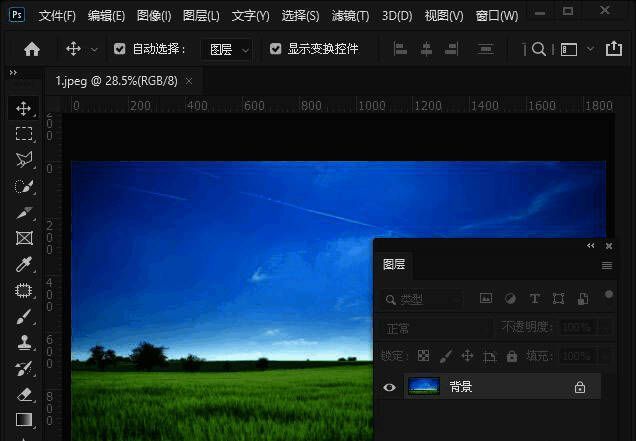Toggle lock position icon
This screenshot has width=636, height=441.
(467, 356)
